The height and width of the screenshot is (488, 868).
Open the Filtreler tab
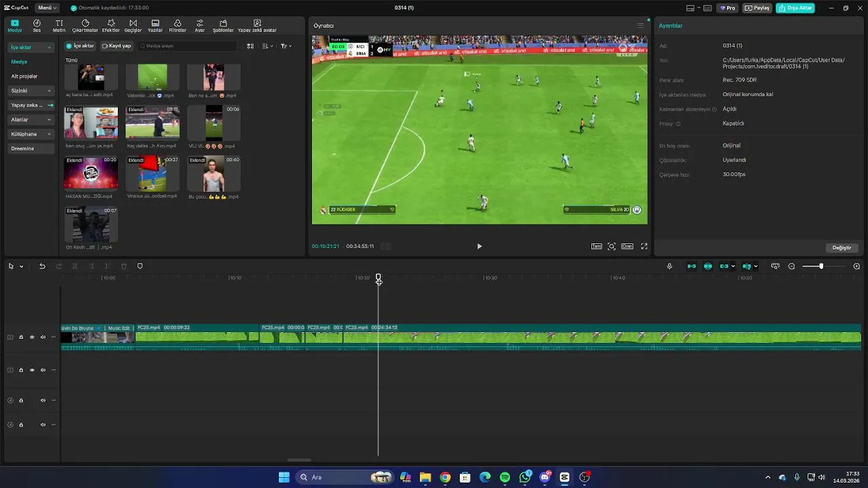coord(178,26)
